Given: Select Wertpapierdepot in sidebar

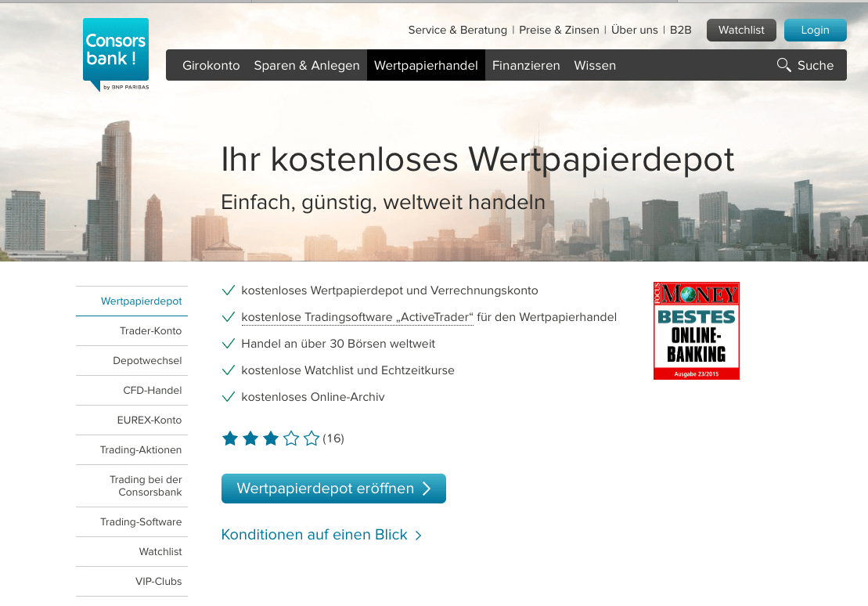Looking at the screenshot, I should (x=131, y=301).
